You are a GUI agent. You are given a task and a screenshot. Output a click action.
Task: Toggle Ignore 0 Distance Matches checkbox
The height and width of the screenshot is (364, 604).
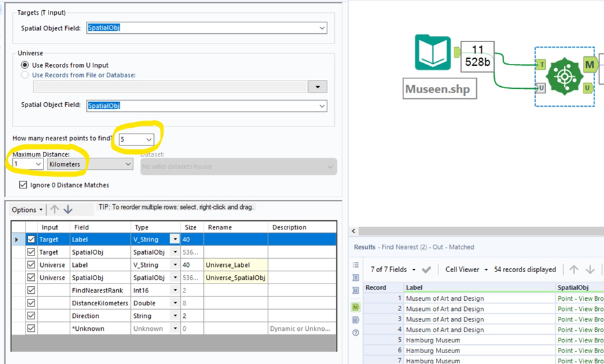click(24, 185)
